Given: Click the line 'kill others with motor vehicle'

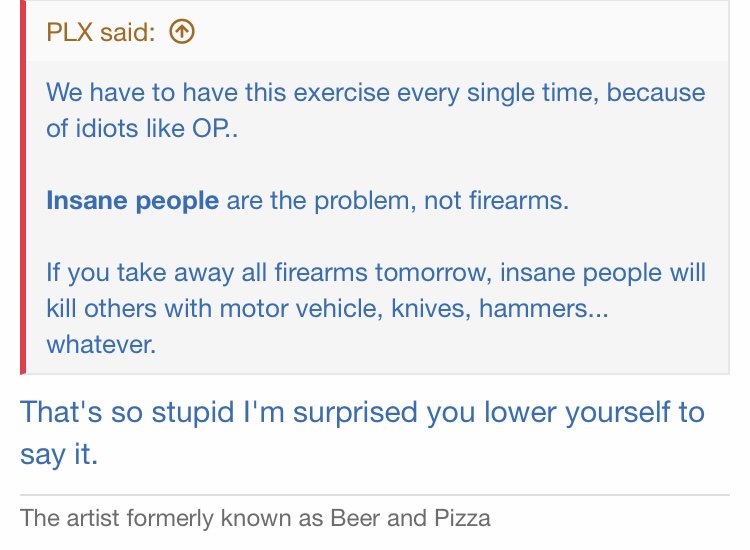Looking at the screenshot, I should click(x=327, y=308).
